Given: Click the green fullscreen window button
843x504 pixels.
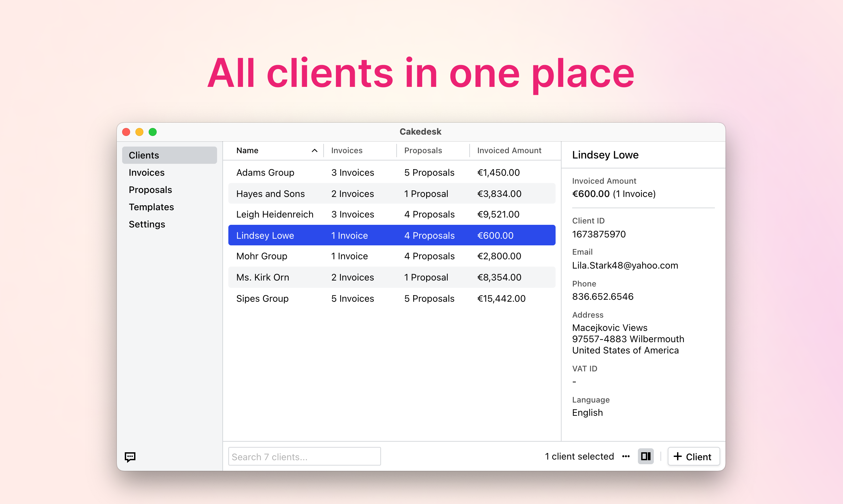Looking at the screenshot, I should 153,132.
